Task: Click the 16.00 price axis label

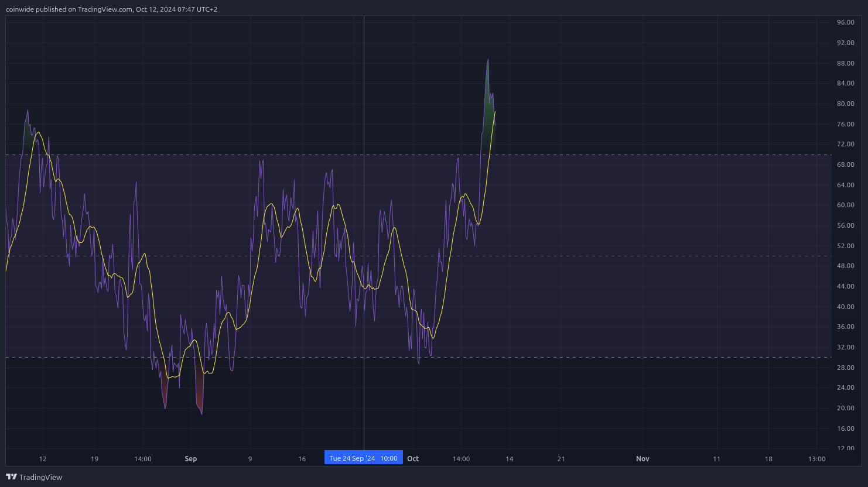Action: [846, 428]
